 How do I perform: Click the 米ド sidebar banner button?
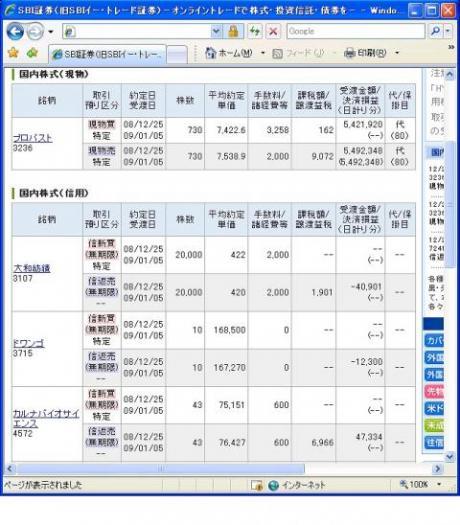[x=434, y=408]
